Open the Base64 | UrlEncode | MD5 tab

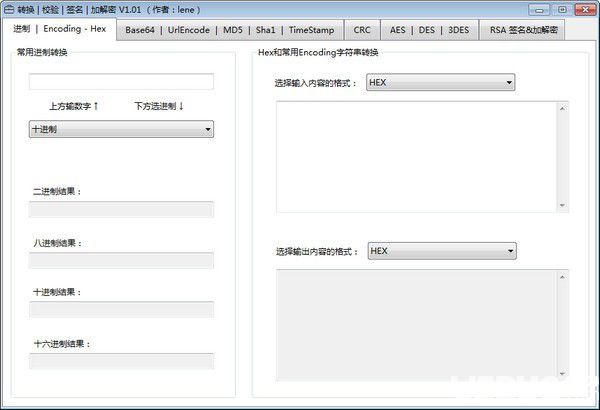pyautogui.click(x=230, y=30)
